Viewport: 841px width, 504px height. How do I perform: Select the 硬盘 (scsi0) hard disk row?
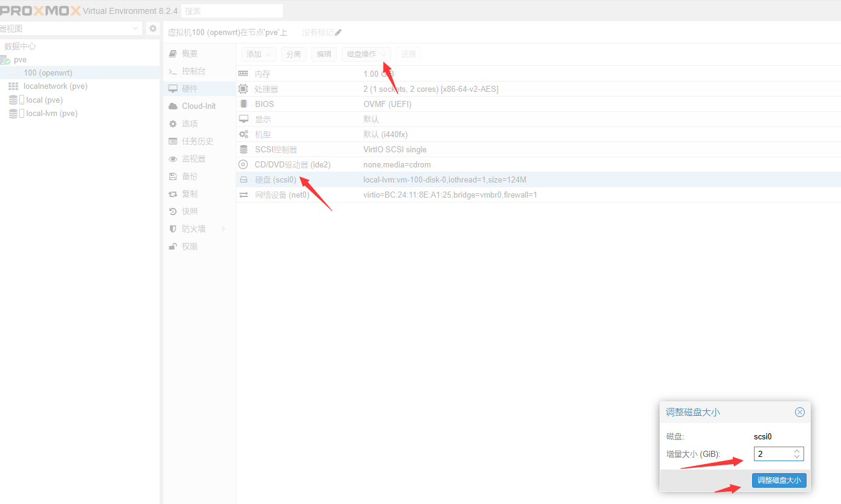(275, 179)
